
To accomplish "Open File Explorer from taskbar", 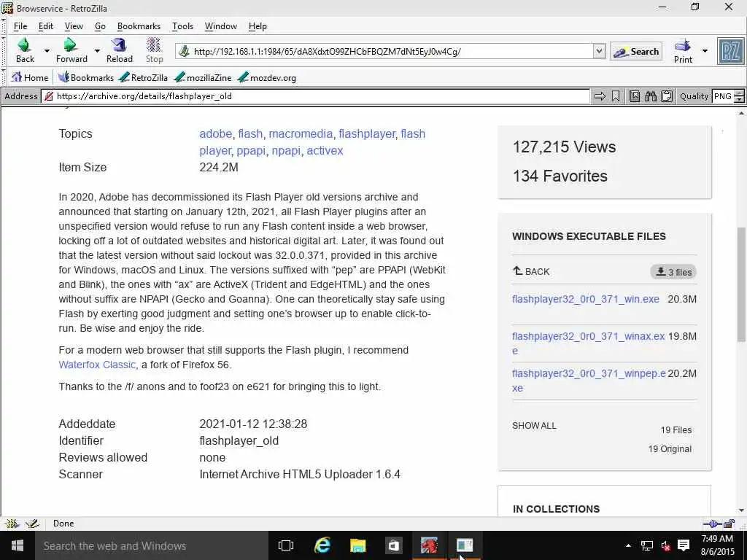I will click(357, 545).
